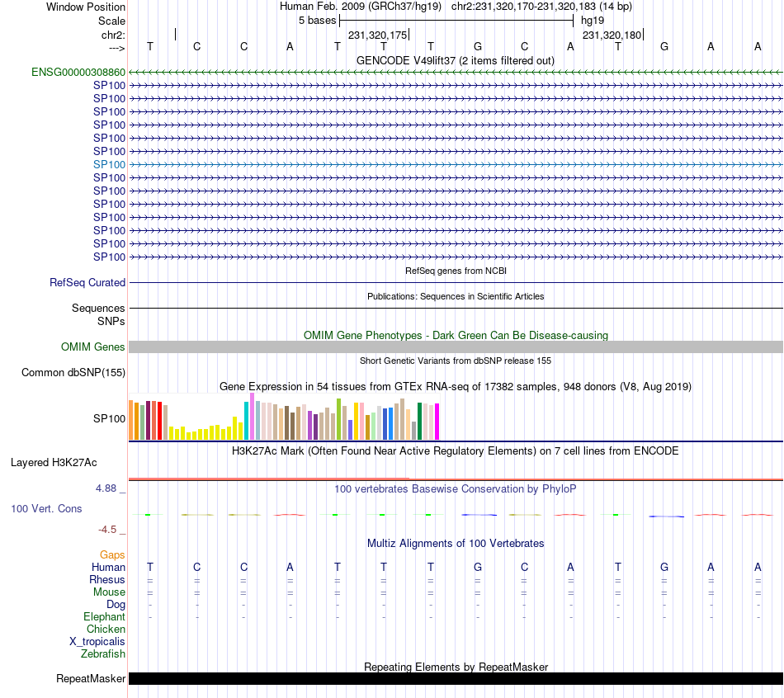
Task: Click the ruler coordinate '231,320,180'
Action: (612, 35)
